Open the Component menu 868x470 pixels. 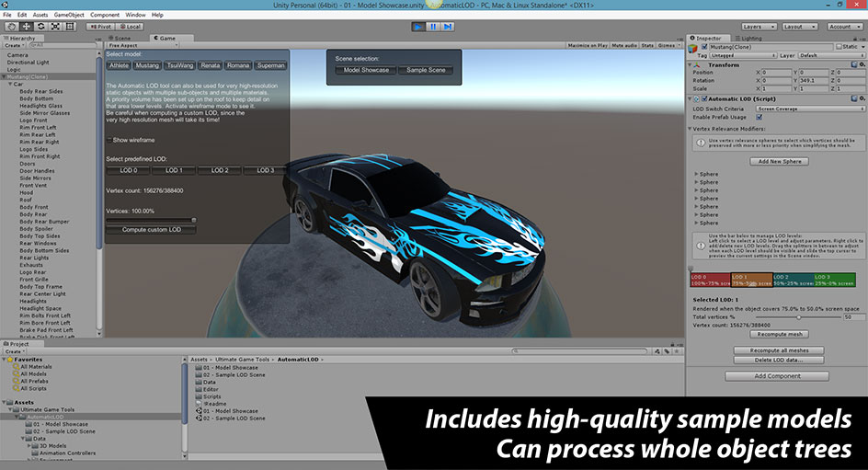point(105,15)
